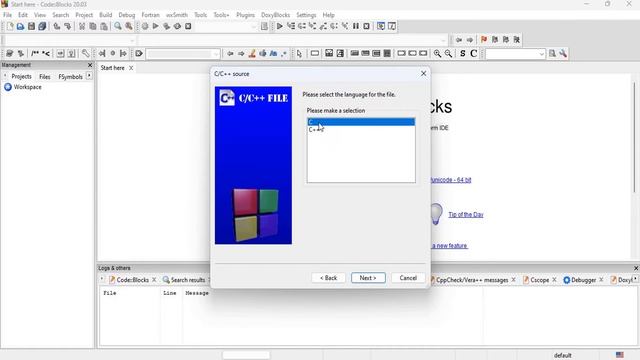Select the Search results log tab
Image resolution: width=640 pixels, height=360 pixels.
(x=184, y=280)
